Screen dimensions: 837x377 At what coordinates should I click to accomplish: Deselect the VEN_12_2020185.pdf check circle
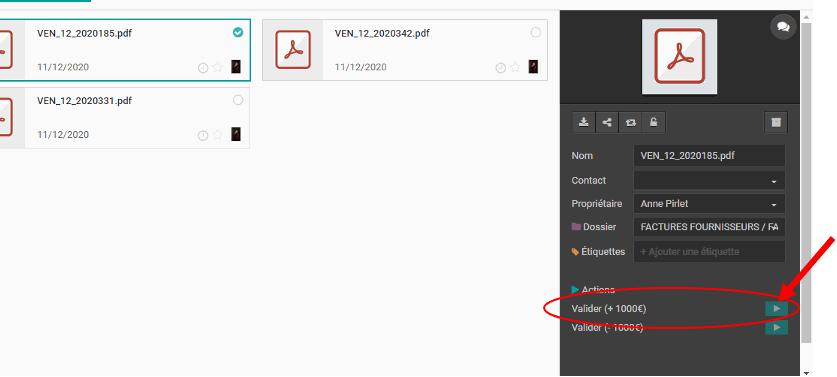(x=238, y=33)
